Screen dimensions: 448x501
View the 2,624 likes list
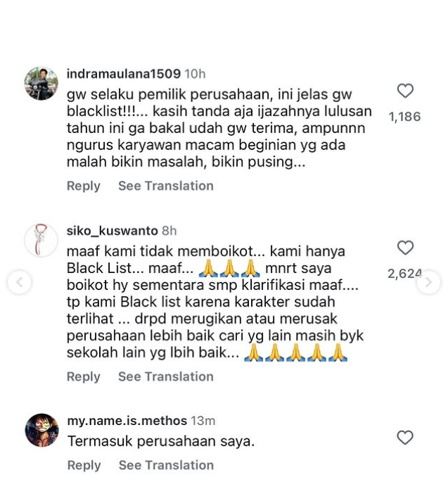point(404,274)
